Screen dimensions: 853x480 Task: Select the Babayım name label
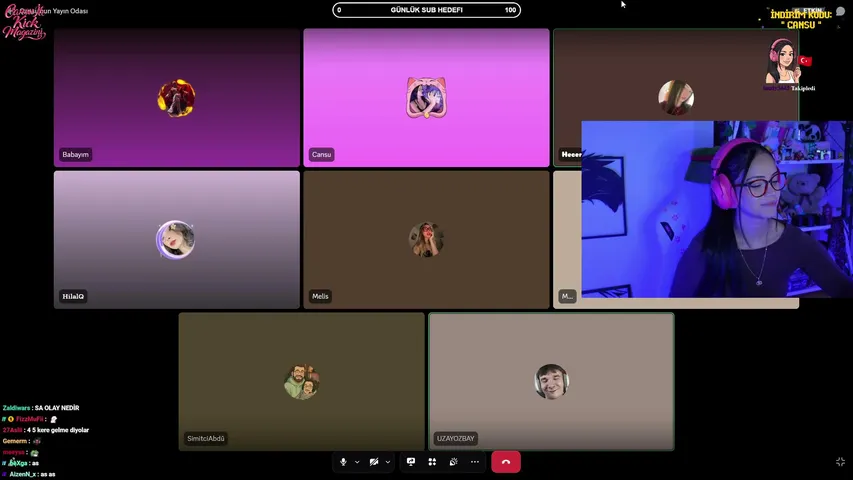coord(75,155)
